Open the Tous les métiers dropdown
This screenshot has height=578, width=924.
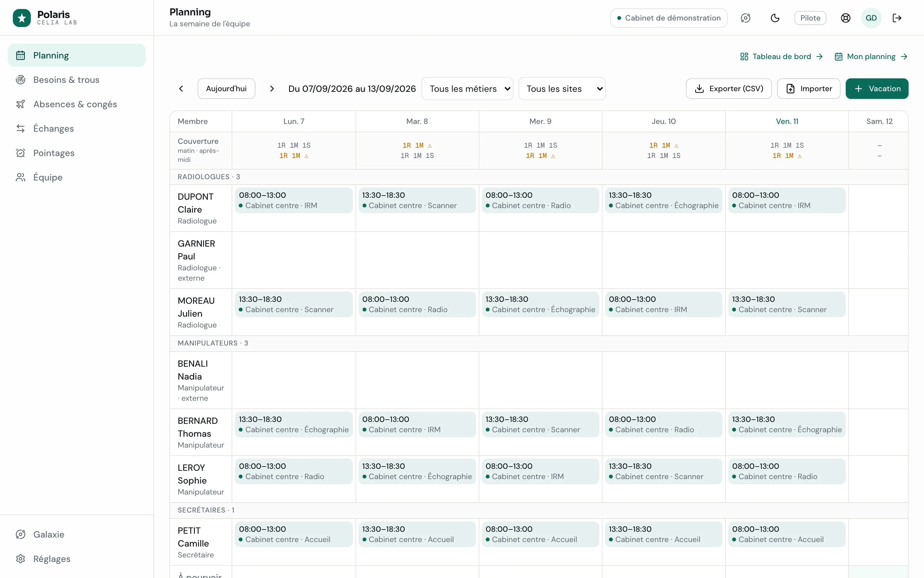click(x=467, y=89)
